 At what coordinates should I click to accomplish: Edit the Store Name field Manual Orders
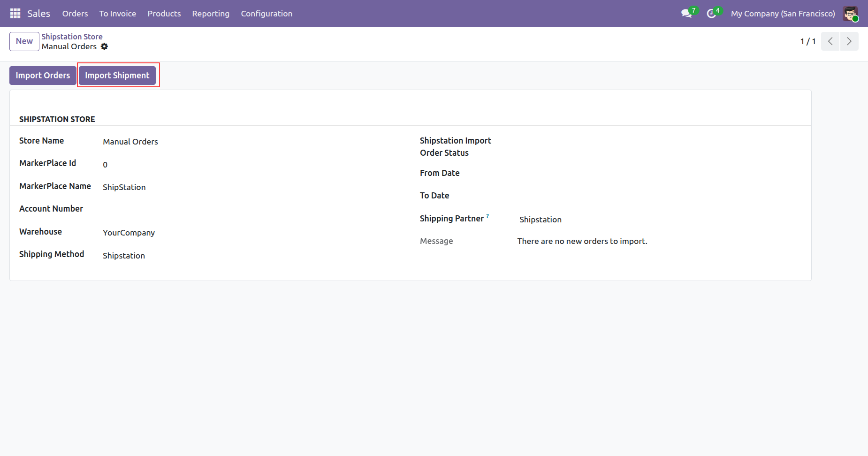pos(251,142)
